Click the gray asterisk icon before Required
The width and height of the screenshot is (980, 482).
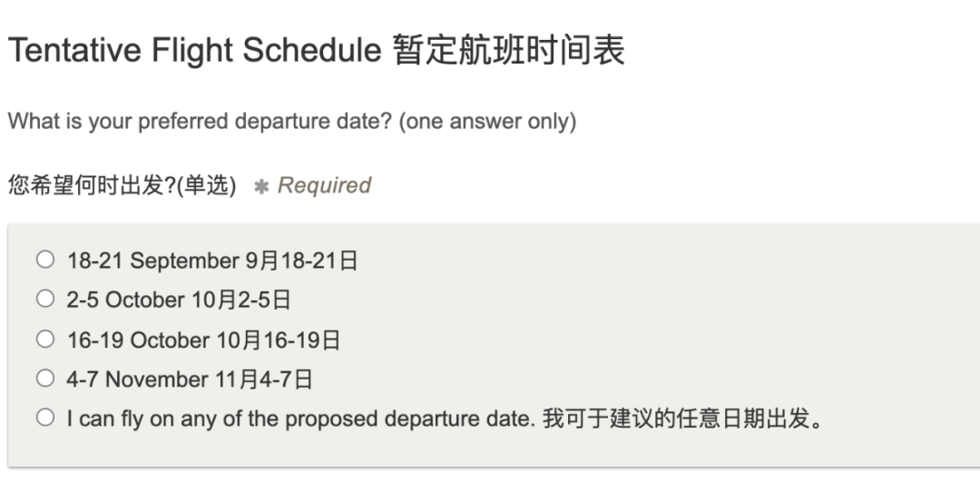tap(261, 186)
